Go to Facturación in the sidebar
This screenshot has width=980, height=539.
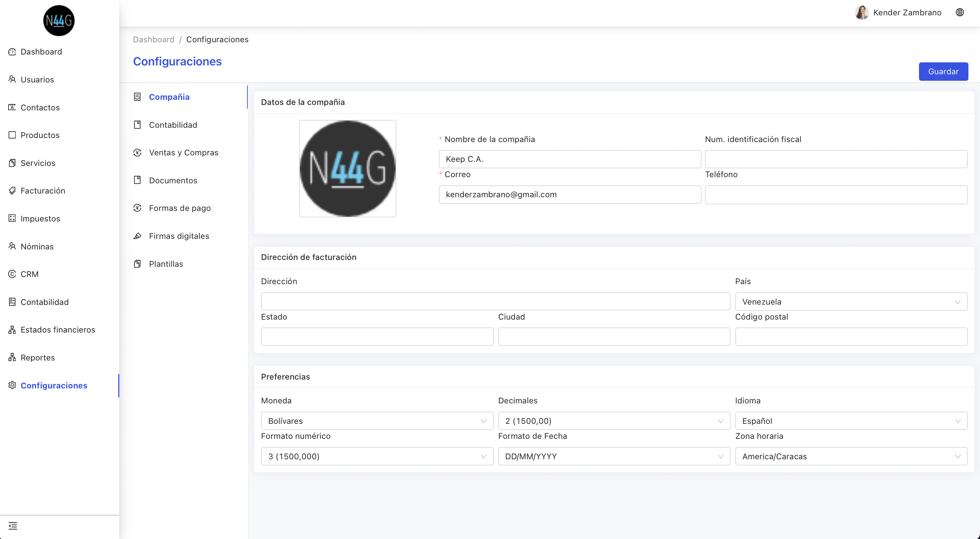59,190
